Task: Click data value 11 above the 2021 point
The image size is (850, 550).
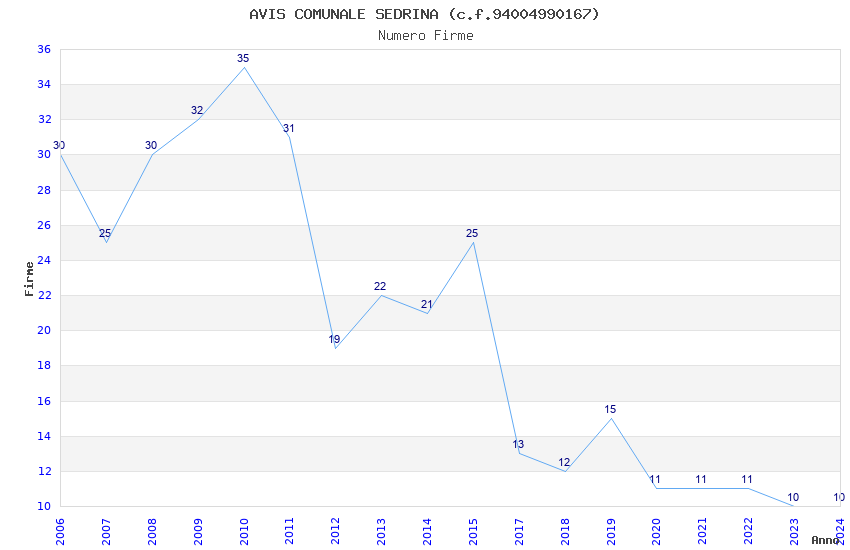Action: pos(701,480)
